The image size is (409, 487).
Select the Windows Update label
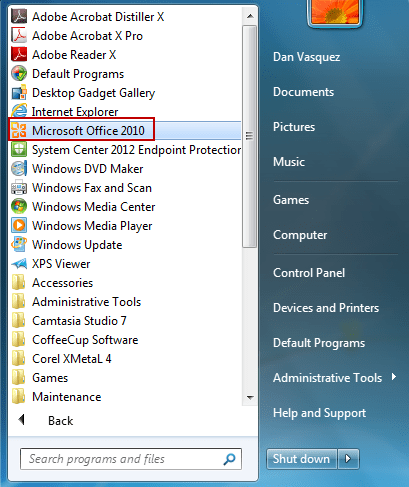click(77, 245)
